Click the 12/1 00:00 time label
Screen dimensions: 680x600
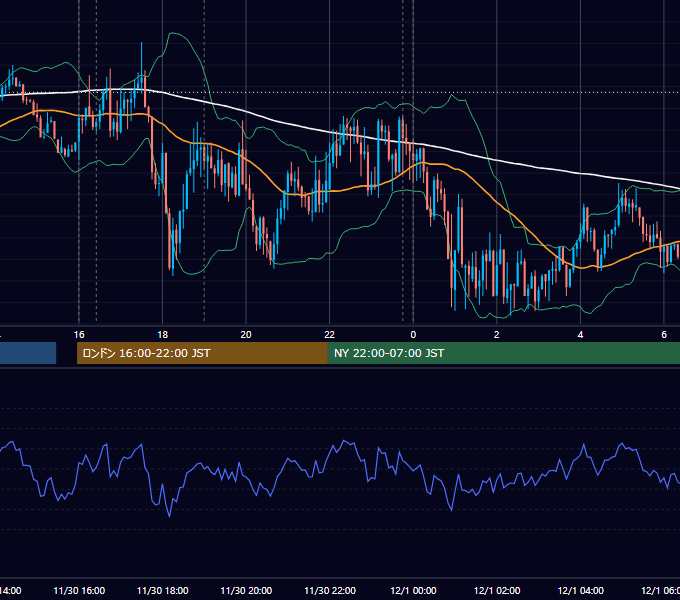(413, 591)
